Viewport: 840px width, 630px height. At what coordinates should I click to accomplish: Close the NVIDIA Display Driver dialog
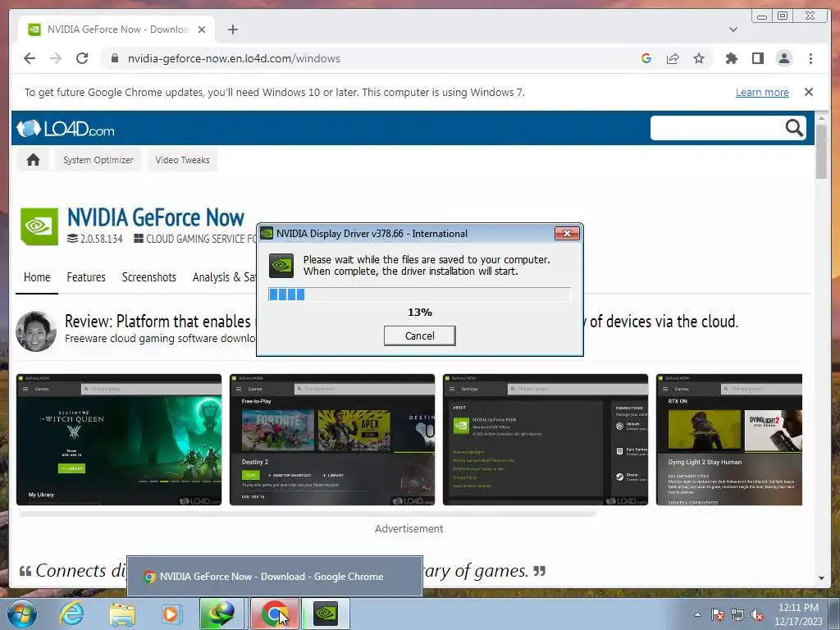(x=567, y=233)
